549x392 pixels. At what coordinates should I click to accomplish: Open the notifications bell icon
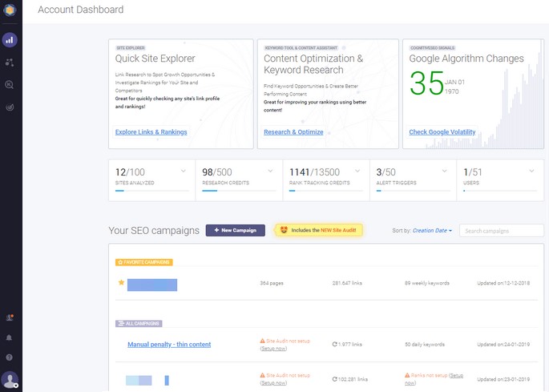pyautogui.click(x=10, y=337)
